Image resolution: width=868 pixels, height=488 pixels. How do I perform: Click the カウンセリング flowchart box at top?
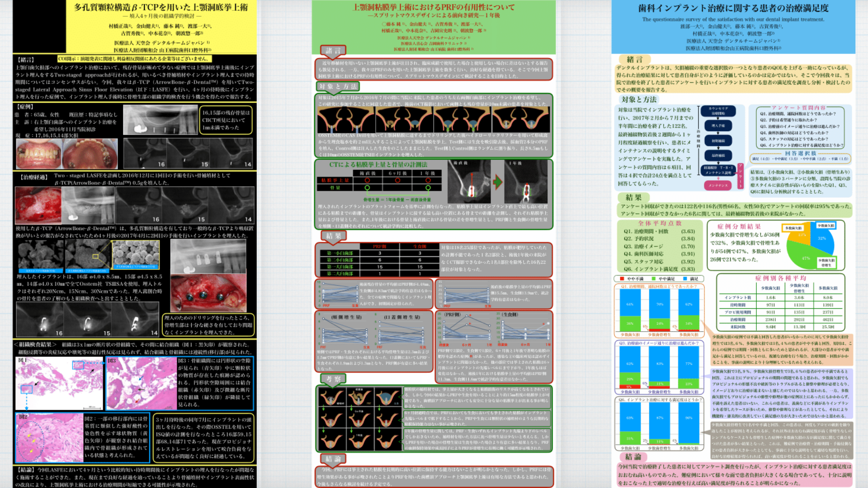718,111
